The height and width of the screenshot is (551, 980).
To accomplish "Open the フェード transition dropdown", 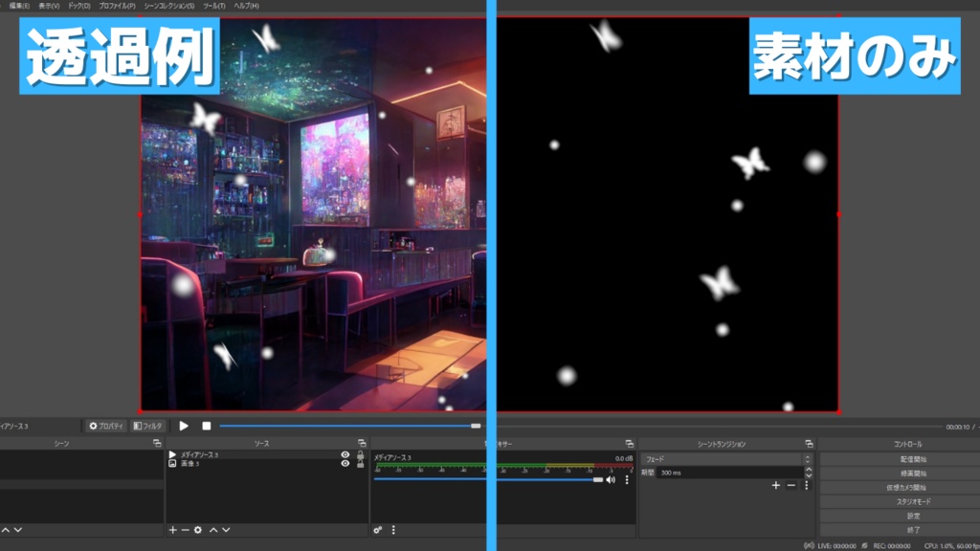I will (722, 458).
